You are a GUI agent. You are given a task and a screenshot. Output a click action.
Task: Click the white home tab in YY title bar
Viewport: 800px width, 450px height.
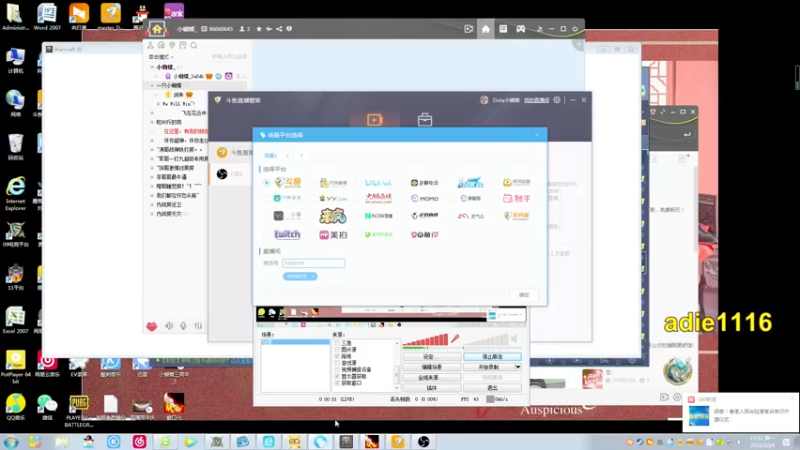tap(486, 29)
